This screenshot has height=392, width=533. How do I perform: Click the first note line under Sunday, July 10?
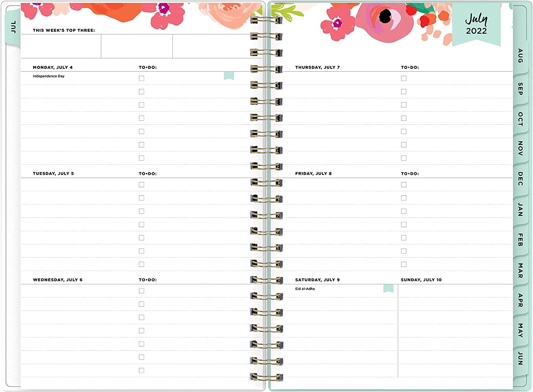456,291
